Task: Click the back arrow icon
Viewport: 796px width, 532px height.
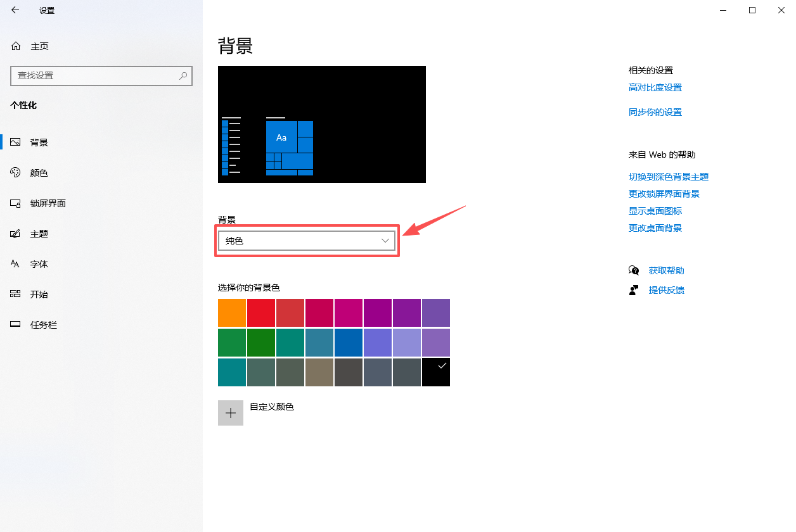Action: (15, 10)
